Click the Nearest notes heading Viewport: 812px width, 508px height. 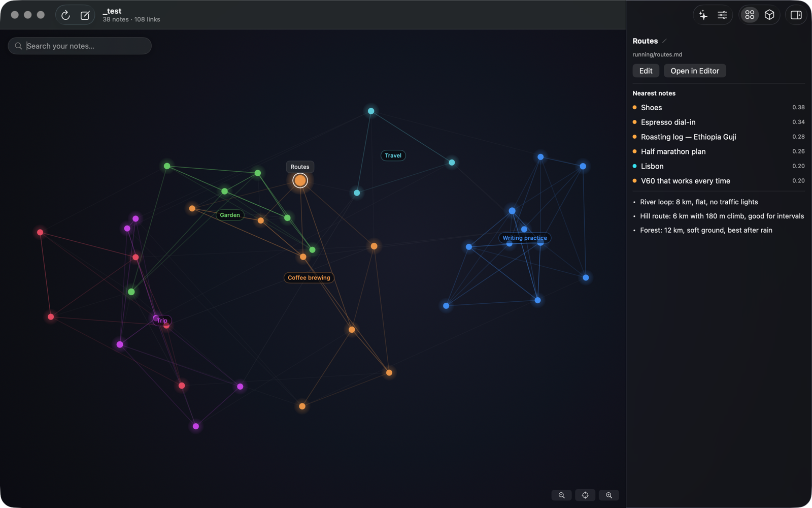[654, 93]
